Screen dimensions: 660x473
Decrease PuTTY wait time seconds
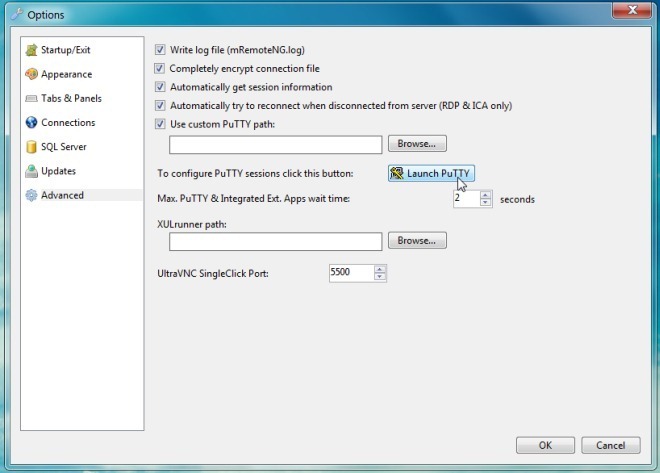485,202
